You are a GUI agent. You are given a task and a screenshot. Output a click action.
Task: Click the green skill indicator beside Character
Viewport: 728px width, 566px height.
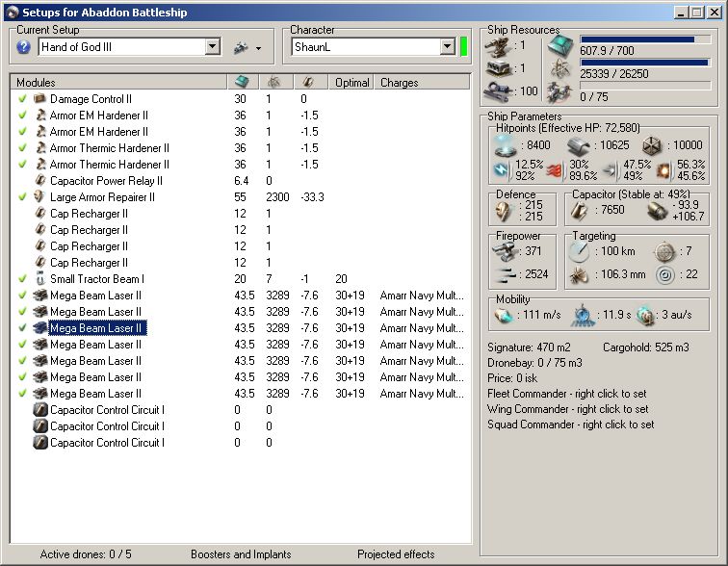pyautogui.click(x=463, y=47)
